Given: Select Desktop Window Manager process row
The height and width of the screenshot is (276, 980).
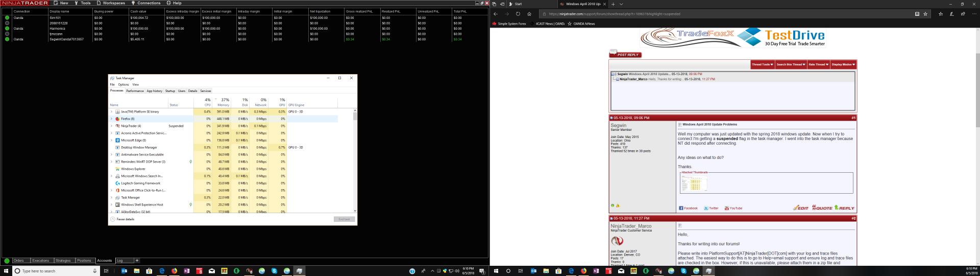Looking at the screenshot, I should [x=224, y=147].
